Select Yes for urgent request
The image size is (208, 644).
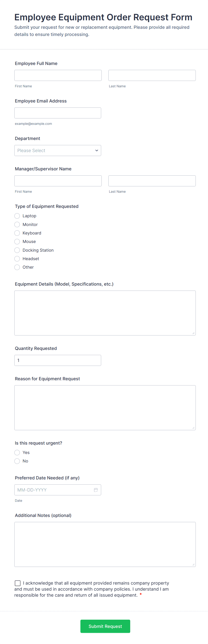(17, 452)
